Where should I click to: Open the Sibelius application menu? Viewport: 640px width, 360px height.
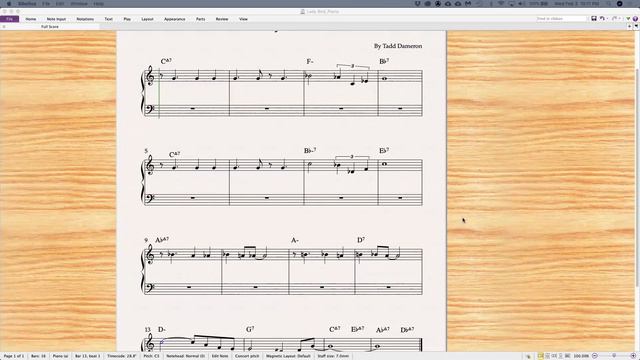tap(27, 4)
